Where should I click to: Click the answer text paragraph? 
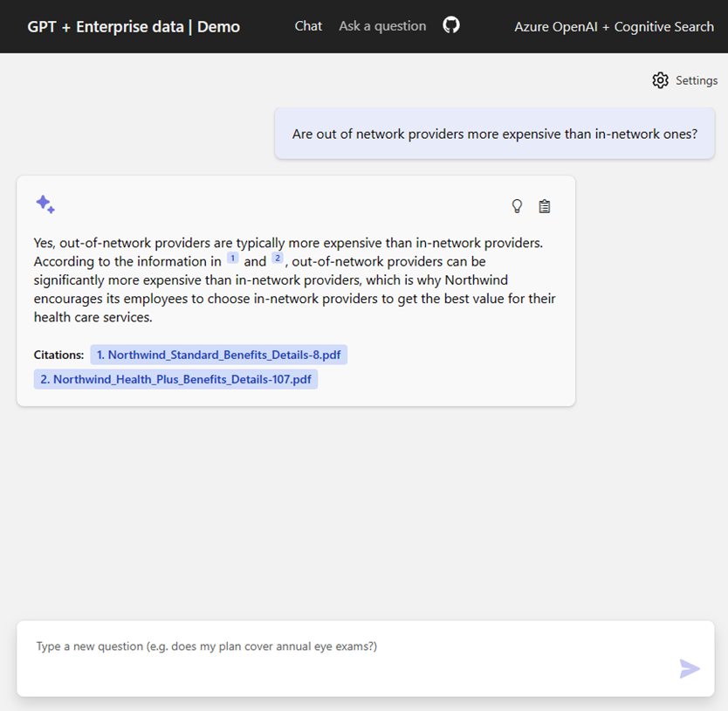click(x=295, y=278)
